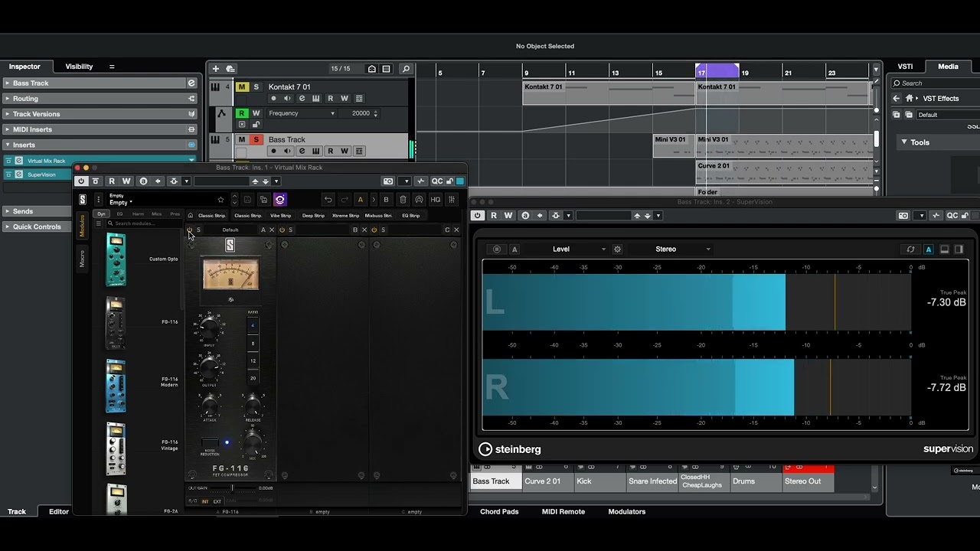Pause the SuperVision meter
980x551 pixels.
click(x=497, y=249)
